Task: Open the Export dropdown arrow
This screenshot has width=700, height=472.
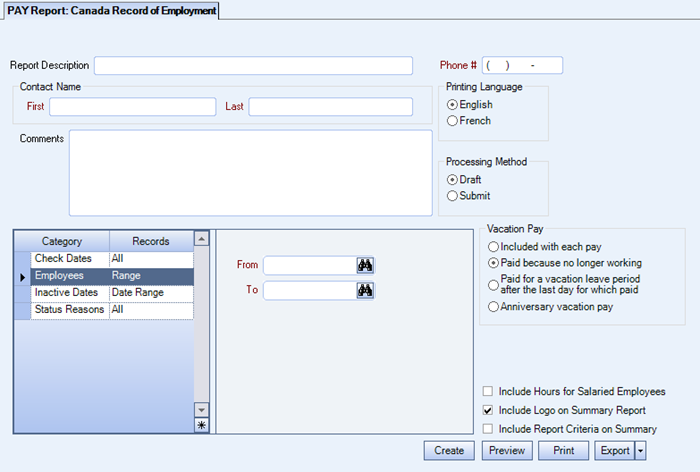Action: (x=640, y=451)
